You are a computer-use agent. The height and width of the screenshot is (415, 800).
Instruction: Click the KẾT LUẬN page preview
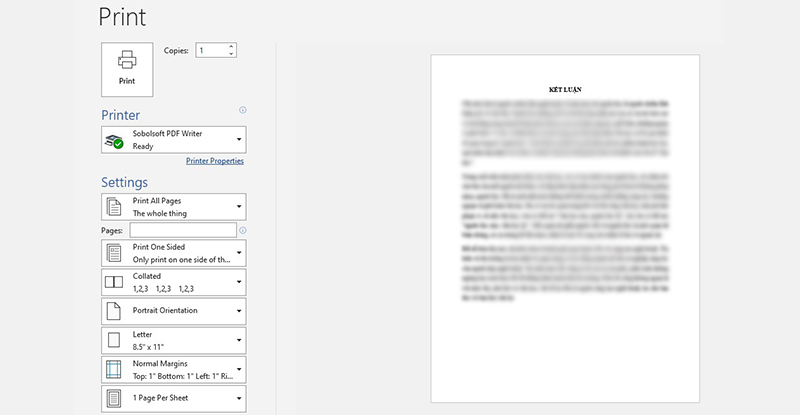pyautogui.click(x=565, y=228)
